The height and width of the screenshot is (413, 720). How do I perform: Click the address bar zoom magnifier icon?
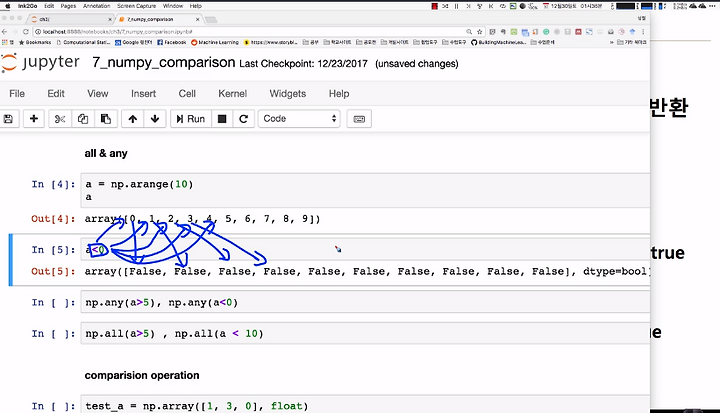point(469,32)
